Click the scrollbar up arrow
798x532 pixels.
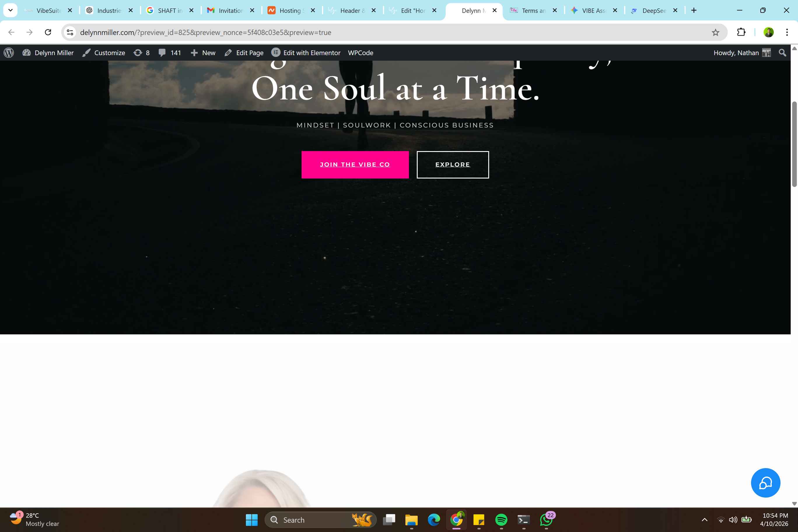tap(794, 48)
